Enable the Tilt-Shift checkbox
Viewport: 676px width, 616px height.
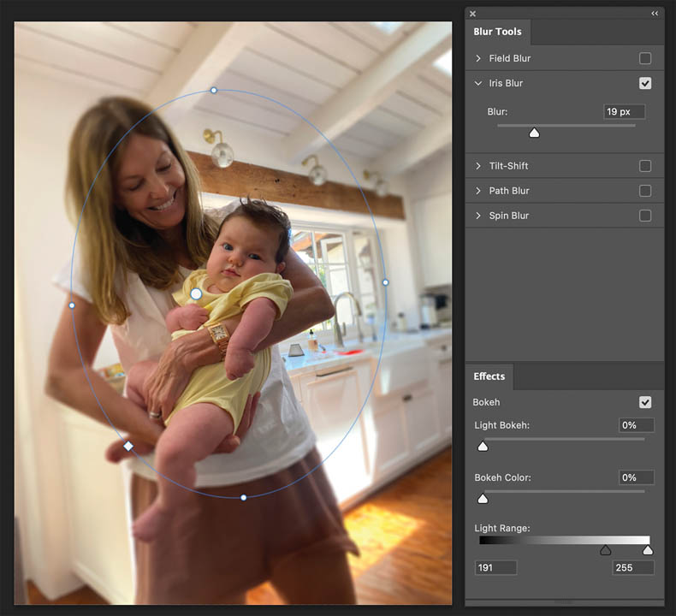pos(645,166)
